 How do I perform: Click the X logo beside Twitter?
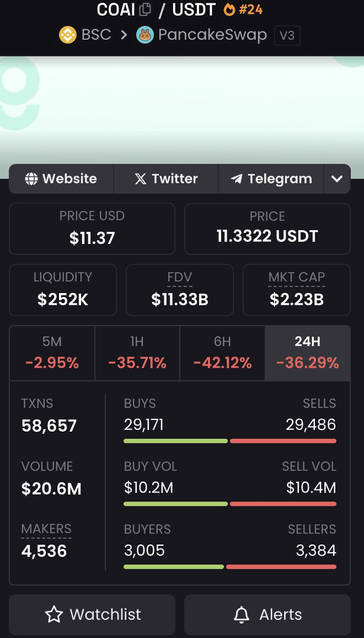click(x=140, y=179)
